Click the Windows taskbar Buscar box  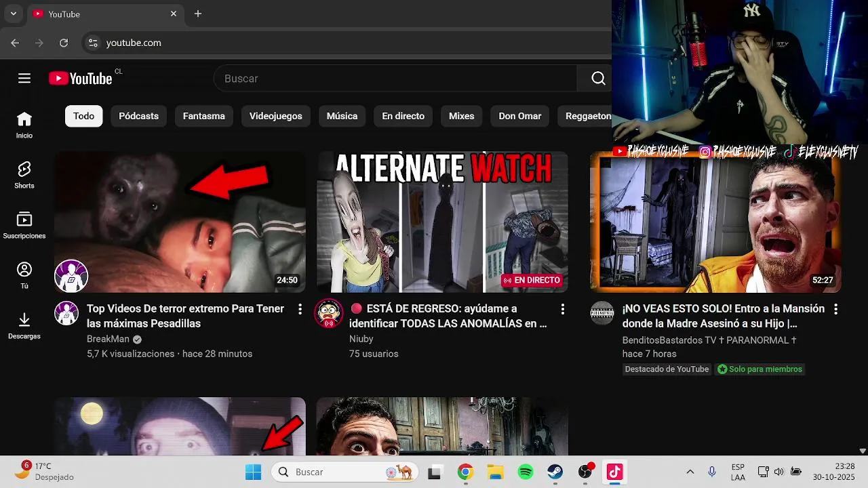tap(344, 472)
